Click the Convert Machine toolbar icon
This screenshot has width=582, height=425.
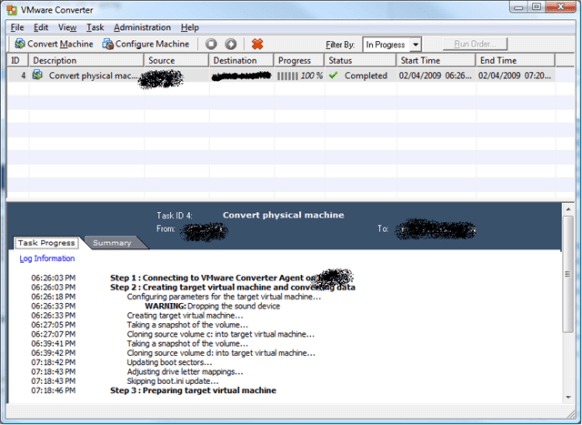pyautogui.click(x=20, y=44)
